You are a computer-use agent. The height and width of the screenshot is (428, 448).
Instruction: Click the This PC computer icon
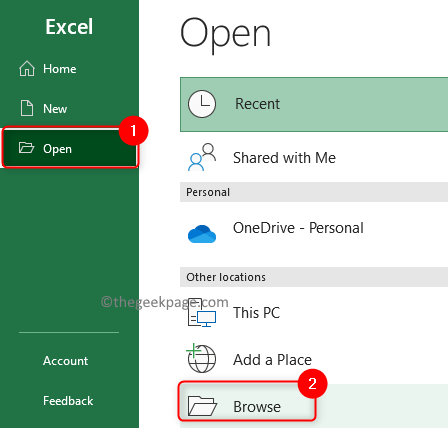202,312
